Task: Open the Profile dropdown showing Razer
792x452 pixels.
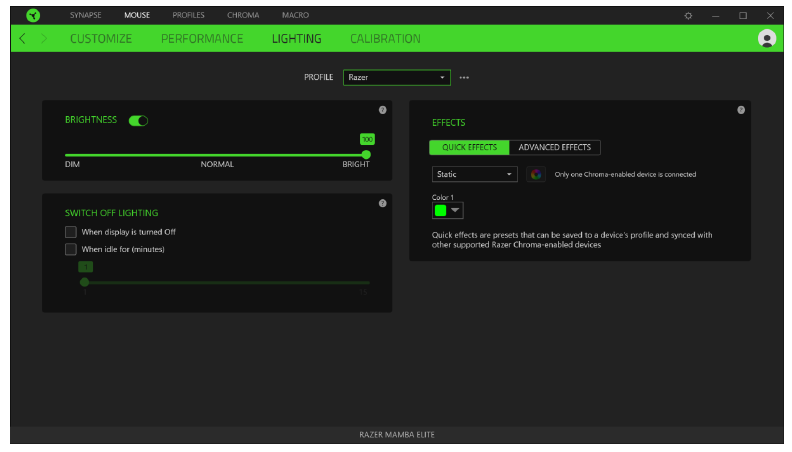Action: pos(397,77)
